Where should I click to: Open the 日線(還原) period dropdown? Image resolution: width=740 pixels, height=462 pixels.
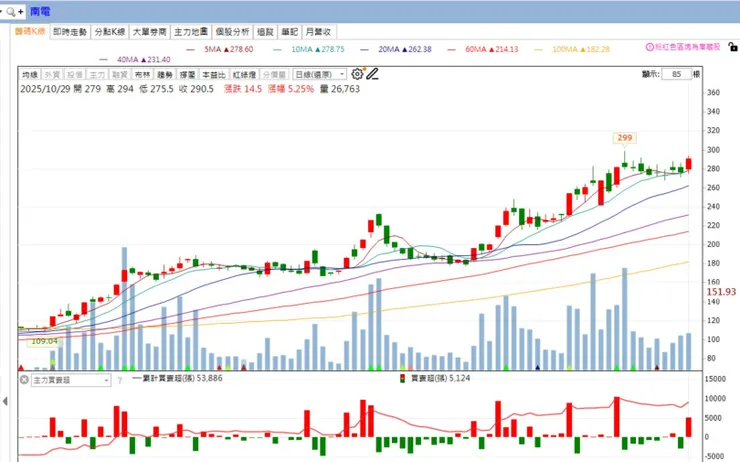pyautogui.click(x=320, y=75)
